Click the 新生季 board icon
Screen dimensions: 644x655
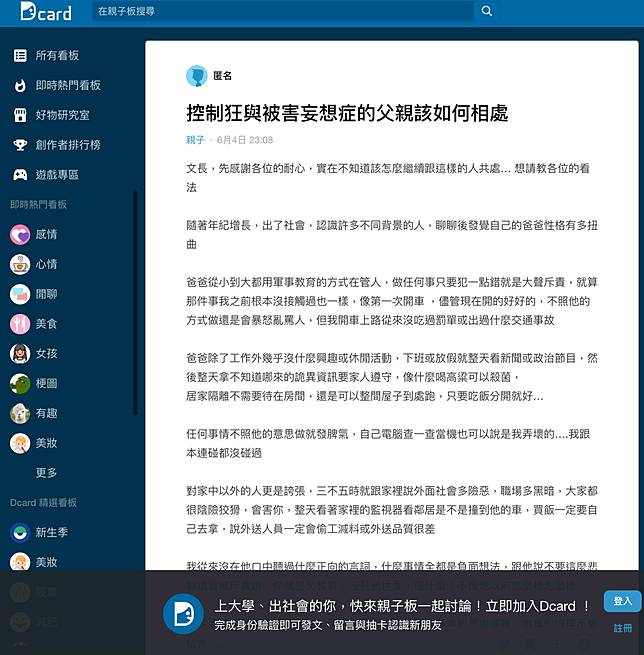(x=20, y=533)
